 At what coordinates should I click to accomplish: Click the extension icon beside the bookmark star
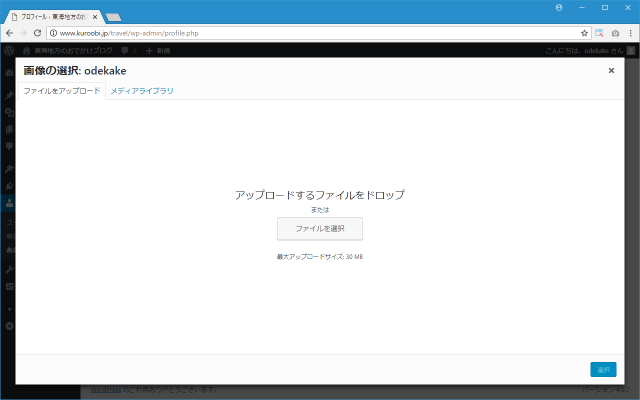[599, 33]
